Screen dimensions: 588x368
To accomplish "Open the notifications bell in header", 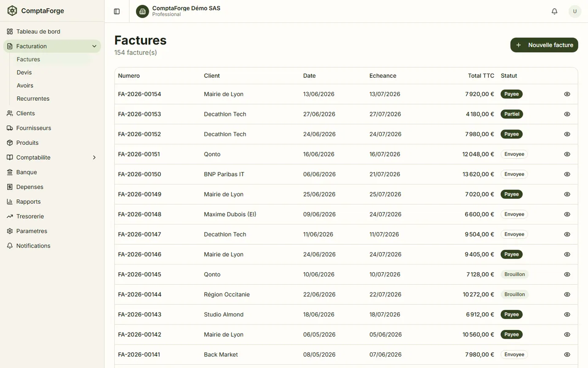I will pyautogui.click(x=554, y=11).
